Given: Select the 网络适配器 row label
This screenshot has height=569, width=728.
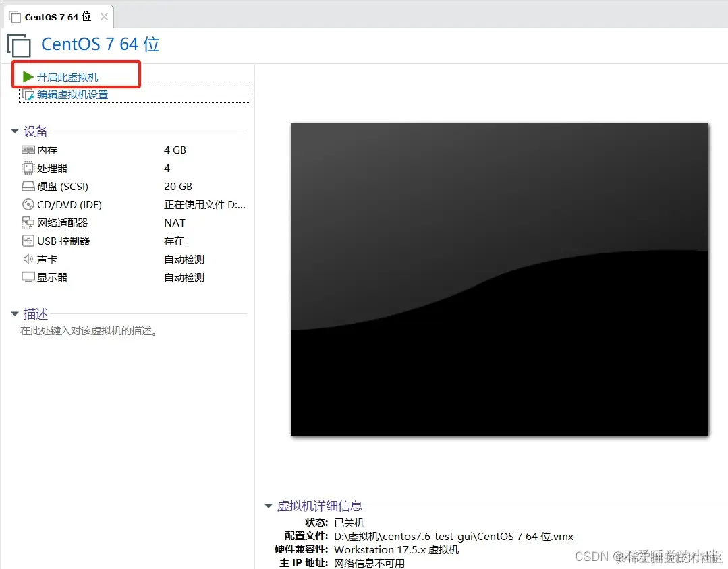Looking at the screenshot, I should [63, 222].
